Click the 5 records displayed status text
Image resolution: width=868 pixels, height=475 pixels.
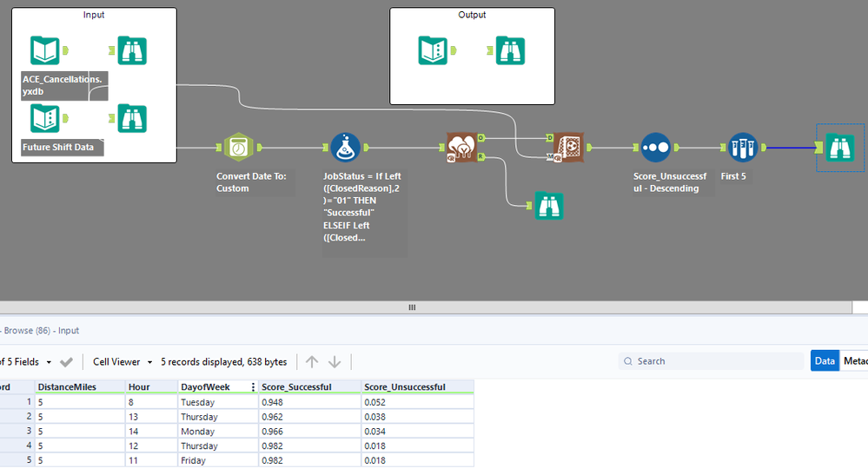pyautogui.click(x=223, y=361)
